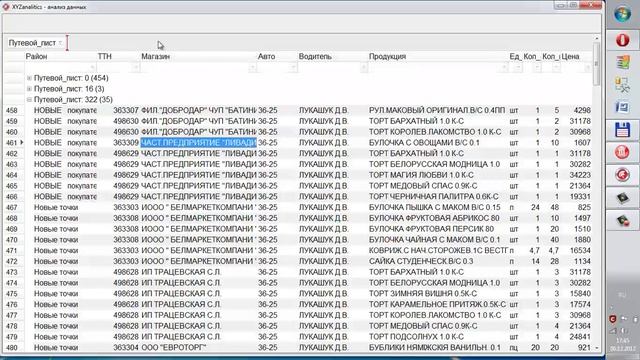Open the dark chip-like taskbar icon
This screenshot has height=360, width=640.
coord(622,198)
